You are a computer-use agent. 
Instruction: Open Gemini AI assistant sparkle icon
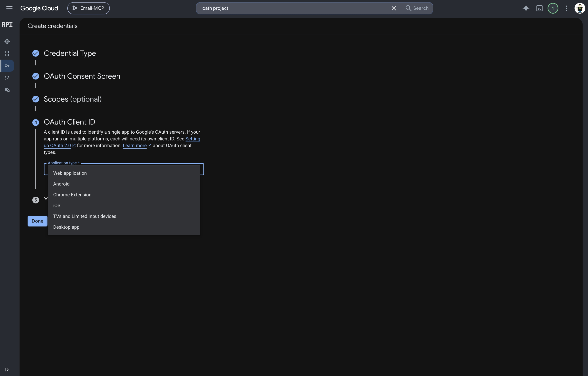(526, 8)
